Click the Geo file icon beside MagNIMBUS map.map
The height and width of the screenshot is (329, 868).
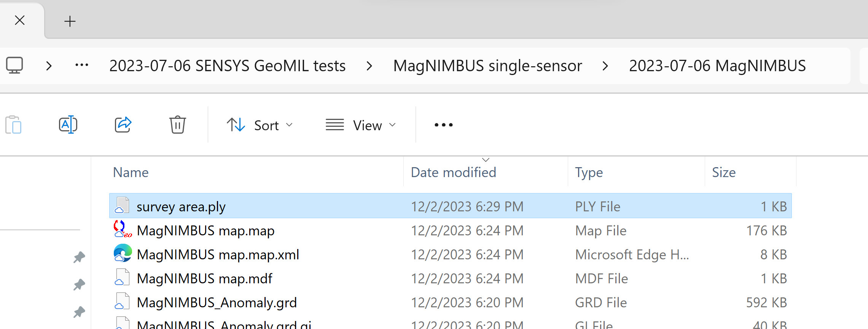pyautogui.click(x=122, y=230)
